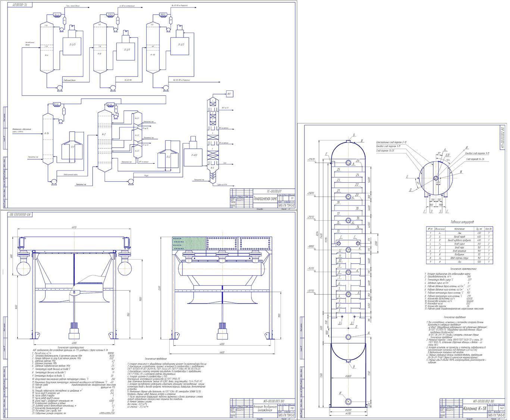Click text 'Центральный слив тарелок 2-12'
This screenshot has width=510, height=420.
(391, 142)
